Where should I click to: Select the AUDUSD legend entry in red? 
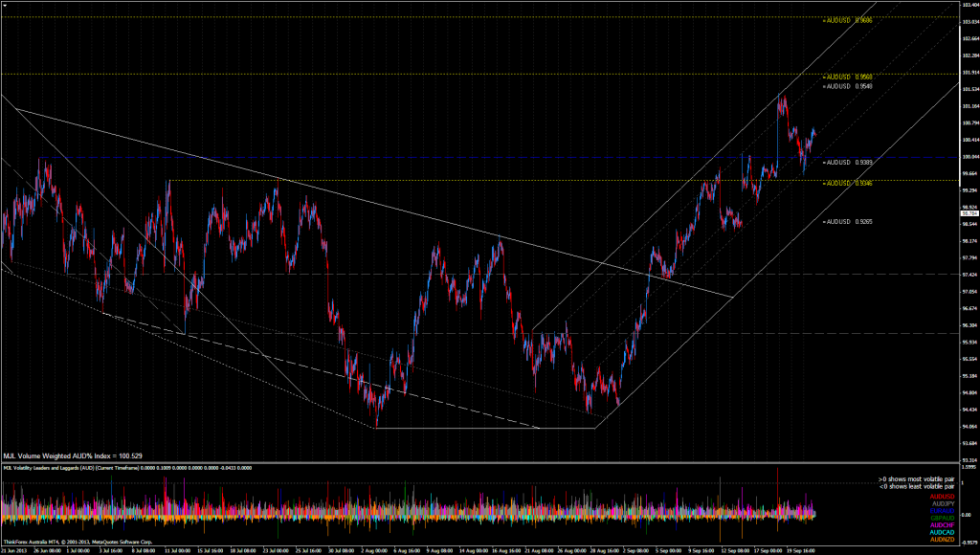tap(943, 497)
